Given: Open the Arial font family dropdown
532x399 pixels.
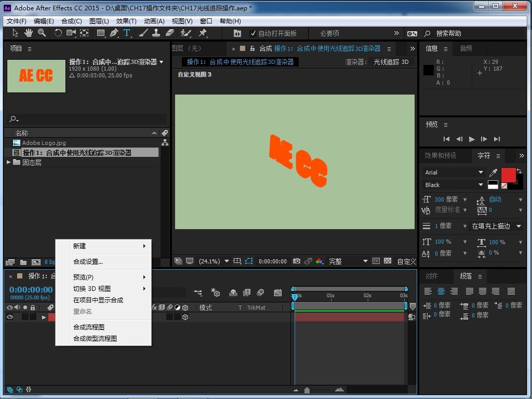Looking at the screenshot, I should click(x=454, y=172).
